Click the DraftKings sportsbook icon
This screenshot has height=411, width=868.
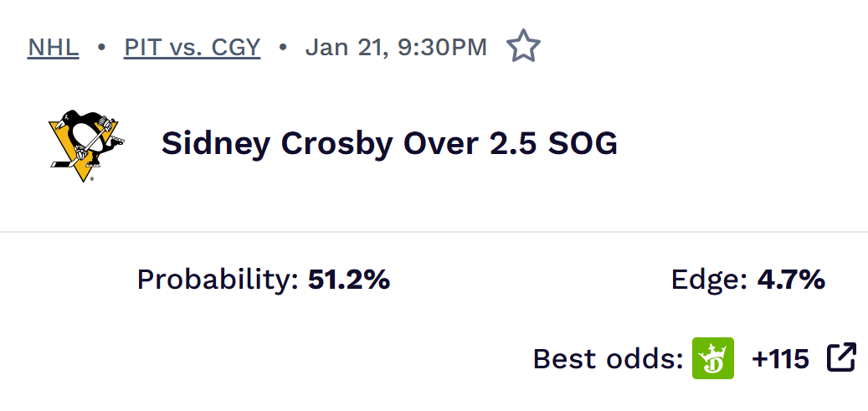tap(713, 358)
